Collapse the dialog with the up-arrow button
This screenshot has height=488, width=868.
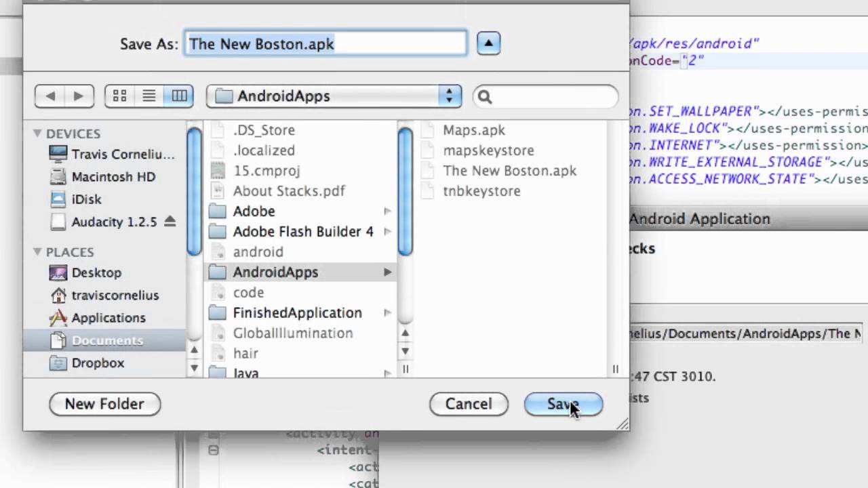pos(488,44)
